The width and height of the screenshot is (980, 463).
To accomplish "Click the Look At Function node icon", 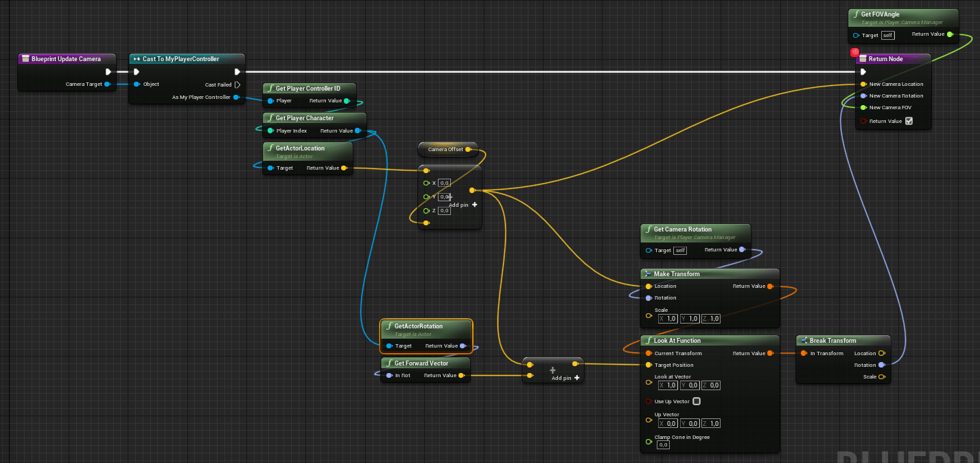I will coord(648,341).
